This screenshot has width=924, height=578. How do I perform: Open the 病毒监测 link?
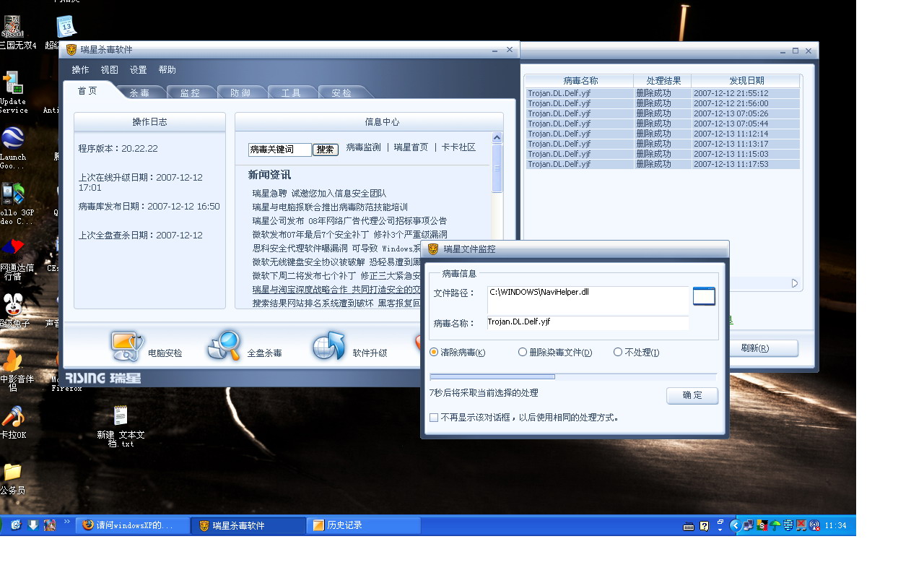coord(363,147)
